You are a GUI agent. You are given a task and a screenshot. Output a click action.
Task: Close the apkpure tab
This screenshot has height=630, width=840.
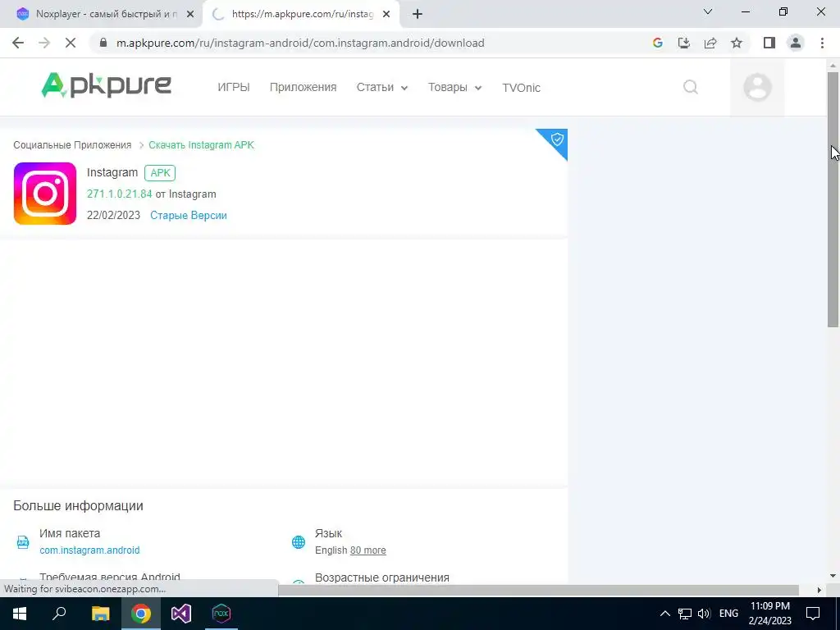(x=386, y=14)
